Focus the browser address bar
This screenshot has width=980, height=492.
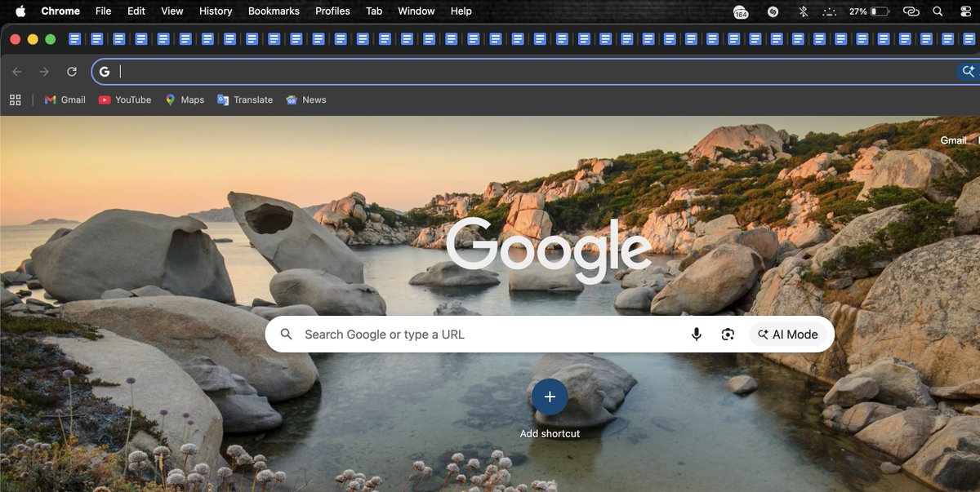click(x=535, y=72)
